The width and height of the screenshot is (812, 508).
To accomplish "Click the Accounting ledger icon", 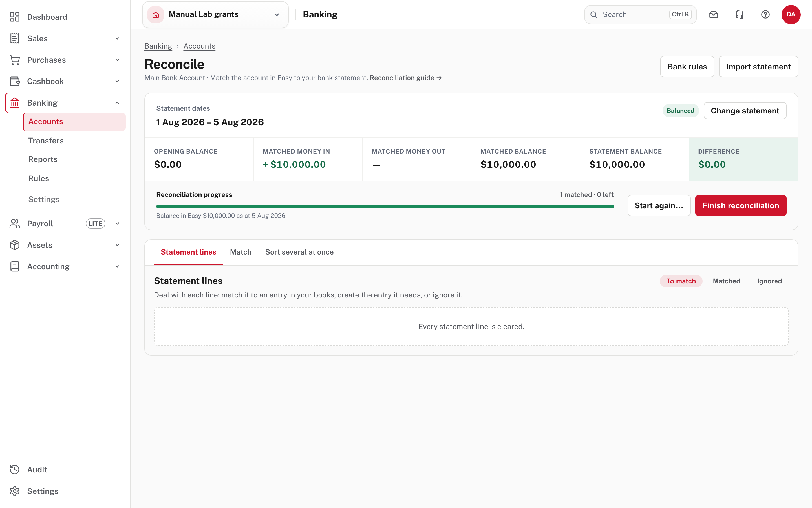I will pyautogui.click(x=14, y=266).
